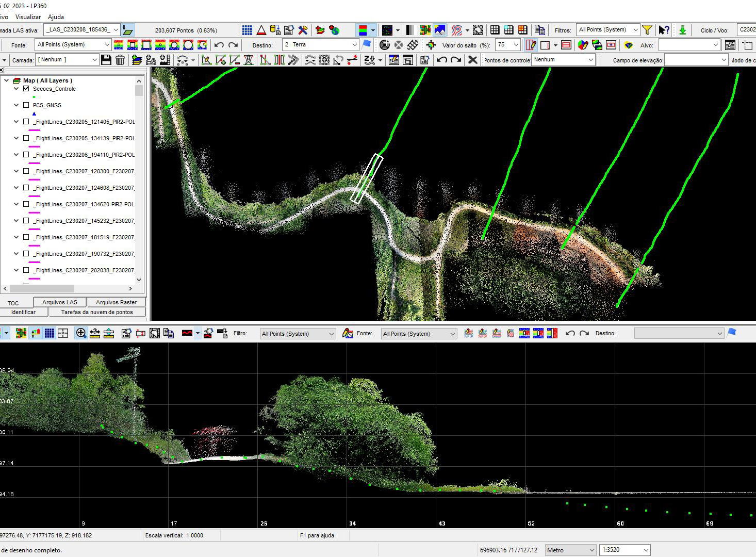This screenshot has height=557, width=756.
Task: Click the red triangle TIN display icon
Action: click(261, 30)
